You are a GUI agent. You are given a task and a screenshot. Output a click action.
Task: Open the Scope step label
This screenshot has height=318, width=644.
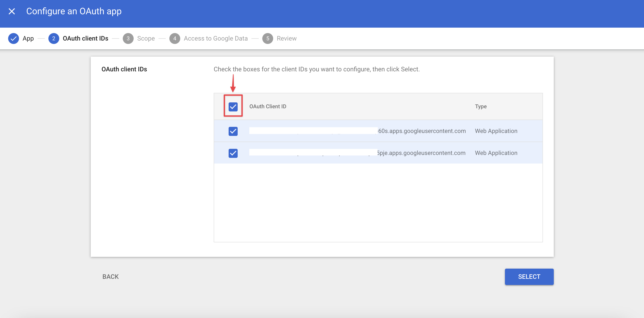pyautogui.click(x=146, y=38)
